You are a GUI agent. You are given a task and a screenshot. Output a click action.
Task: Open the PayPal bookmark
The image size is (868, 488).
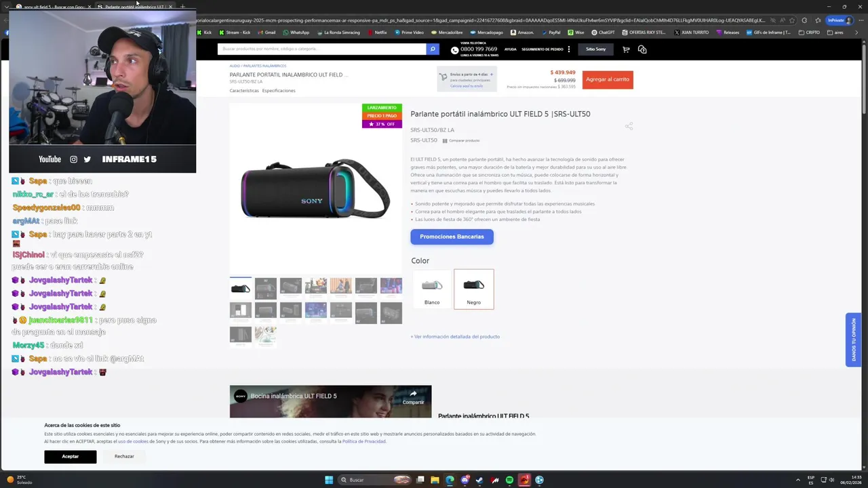(551, 33)
